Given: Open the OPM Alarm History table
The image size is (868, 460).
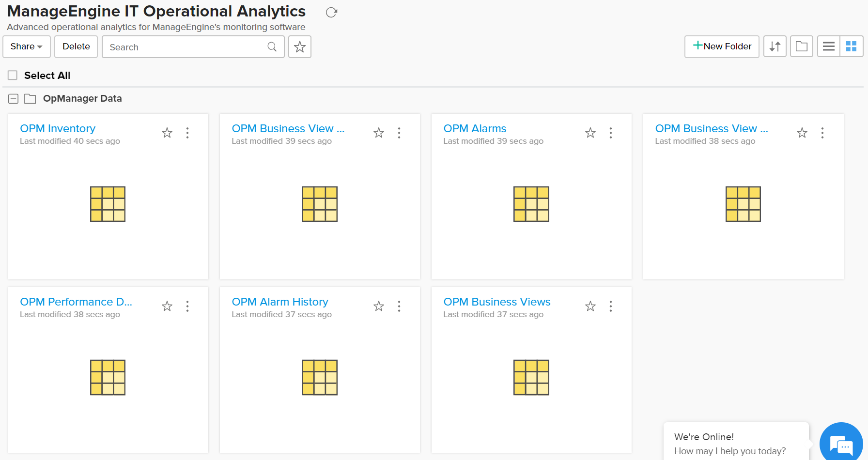Looking at the screenshot, I should (280, 302).
